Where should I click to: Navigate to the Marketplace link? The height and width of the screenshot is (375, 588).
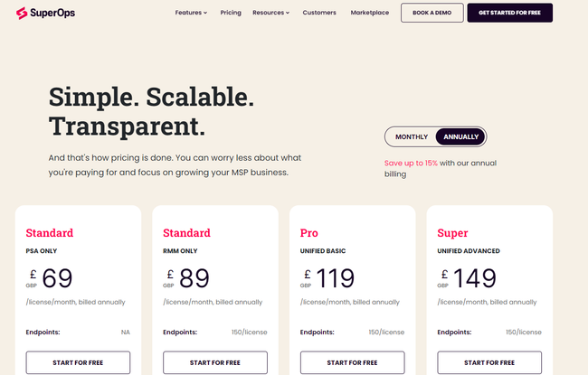pyautogui.click(x=370, y=13)
